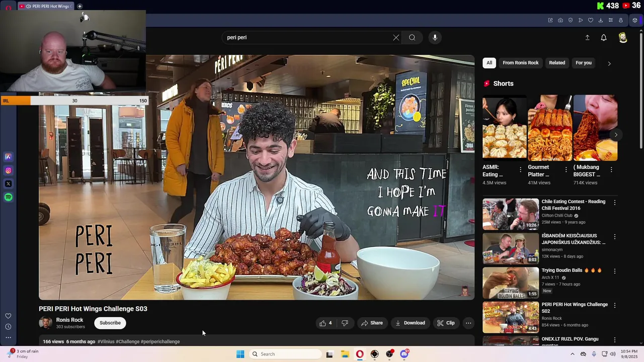Subscribe to Ronis Rock channel
The image size is (644, 362).
tap(110, 323)
